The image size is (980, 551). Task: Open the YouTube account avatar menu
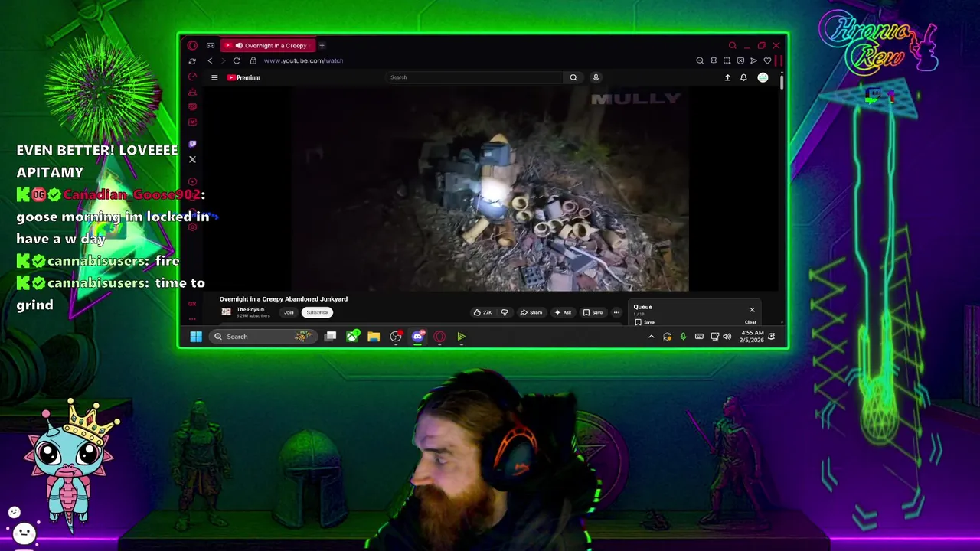point(763,77)
